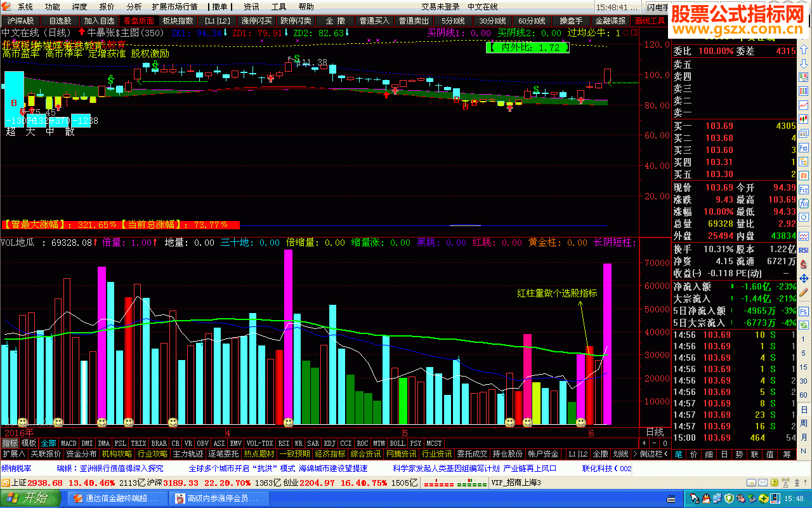Viewport: 812px width, 508px height.
Task: Open 报价 menu
Action: pos(107,6)
